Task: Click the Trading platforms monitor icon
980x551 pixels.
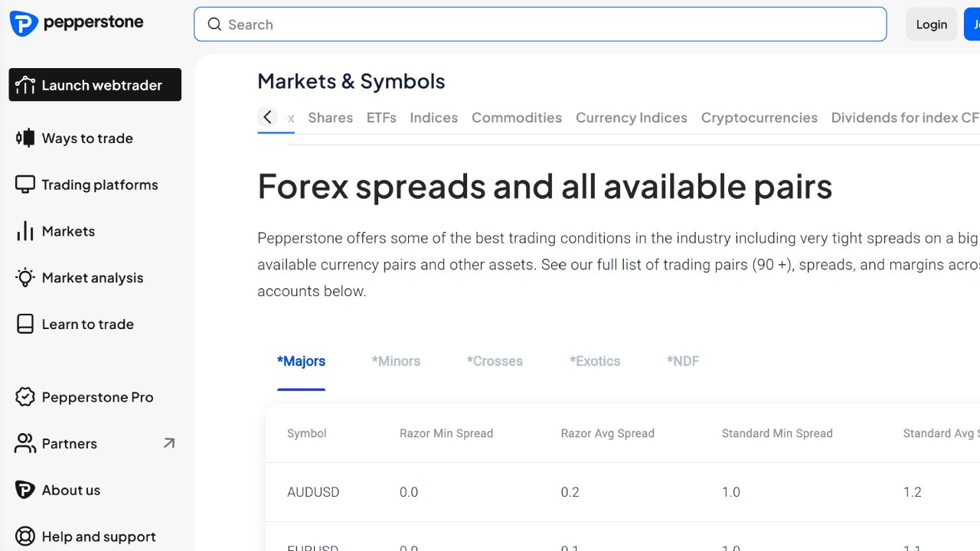Action: pos(25,184)
